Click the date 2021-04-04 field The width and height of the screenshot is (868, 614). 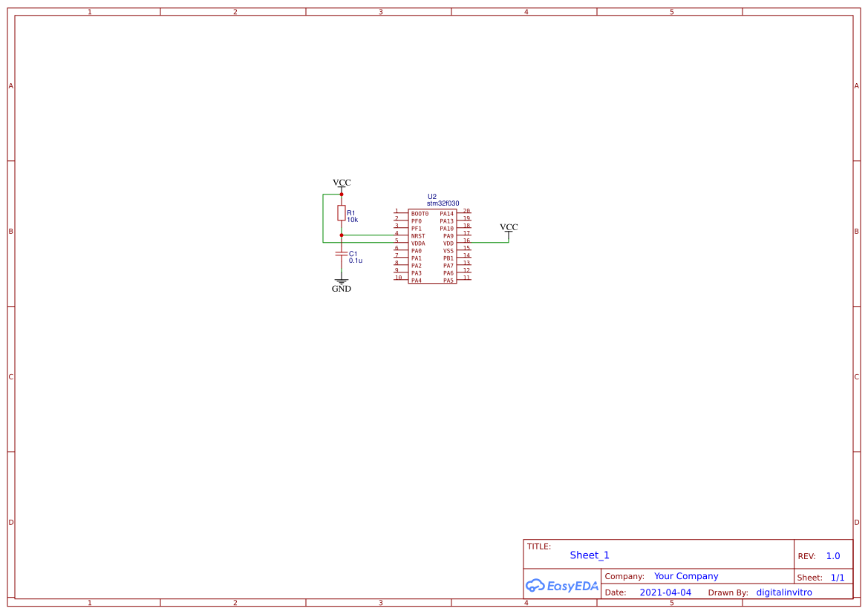click(665, 592)
